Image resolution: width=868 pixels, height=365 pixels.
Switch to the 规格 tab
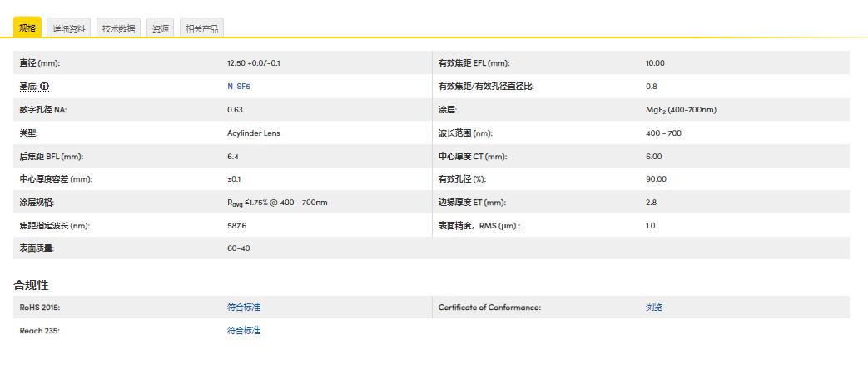pos(27,28)
